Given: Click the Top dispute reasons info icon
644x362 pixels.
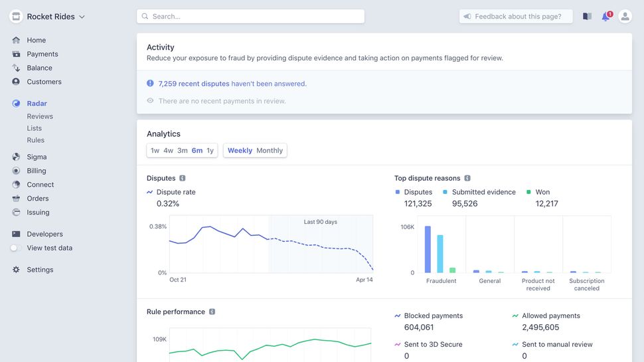Looking at the screenshot, I should (467, 178).
